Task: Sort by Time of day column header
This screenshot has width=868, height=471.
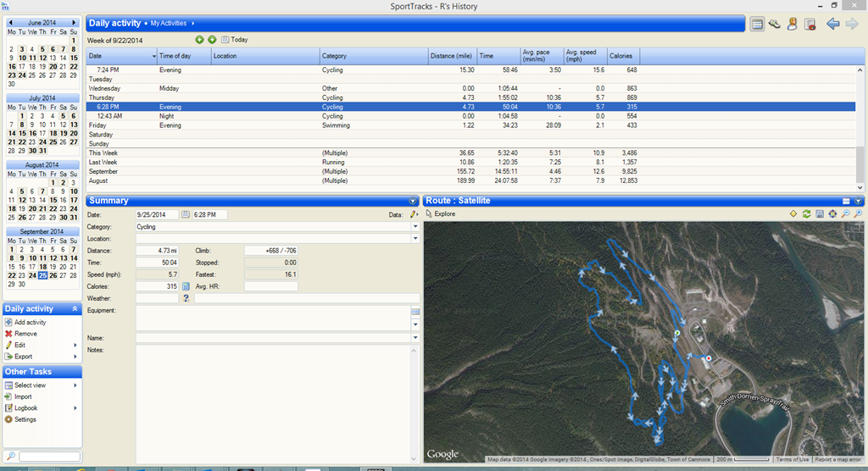Action: 184,56
